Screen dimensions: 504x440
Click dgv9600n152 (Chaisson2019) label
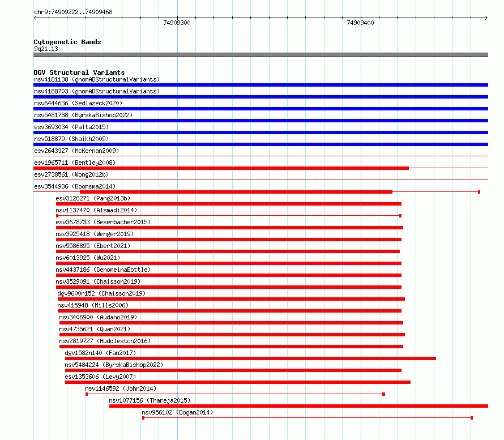pos(101,293)
